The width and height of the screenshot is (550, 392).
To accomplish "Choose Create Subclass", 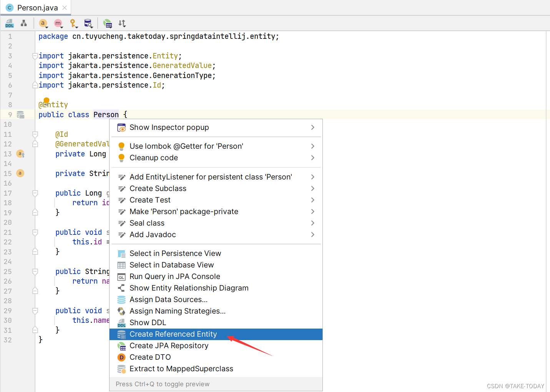I will [216, 188].
